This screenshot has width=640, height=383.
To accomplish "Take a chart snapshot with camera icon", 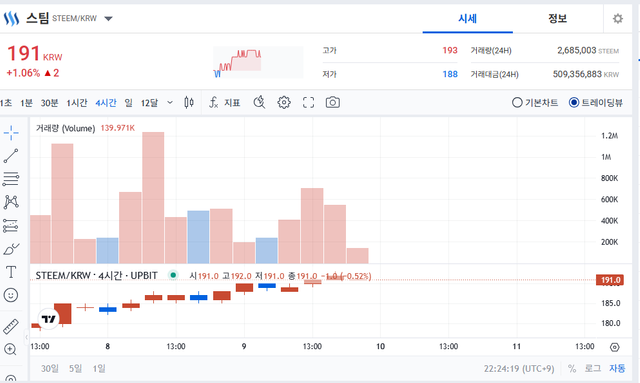I will click(x=333, y=102).
